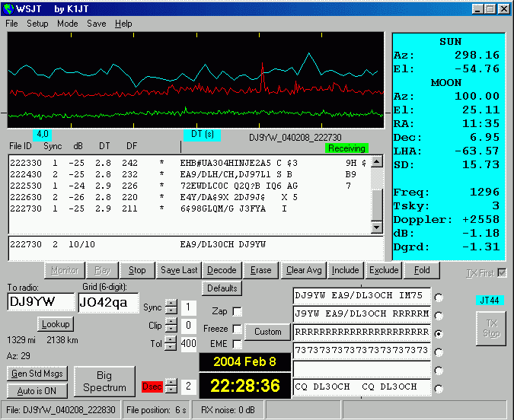Toggle the Auto is ON button
The height and width of the screenshot is (420, 514).
click(x=37, y=391)
